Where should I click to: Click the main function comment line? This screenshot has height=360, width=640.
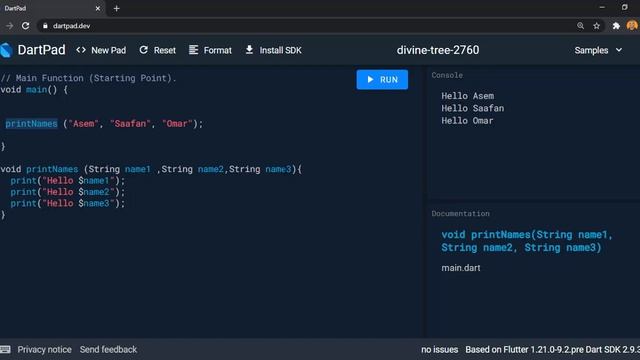pyautogui.click(x=89, y=78)
